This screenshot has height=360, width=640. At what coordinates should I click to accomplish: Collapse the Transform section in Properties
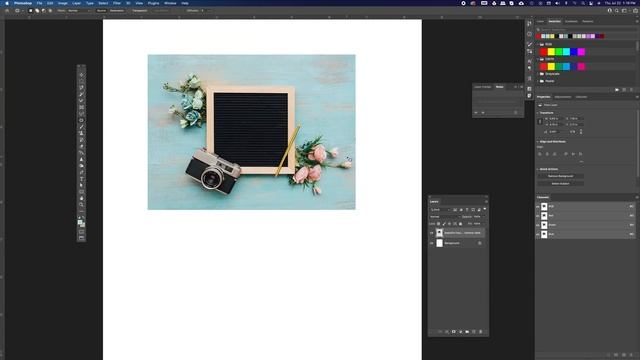pos(538,113)
